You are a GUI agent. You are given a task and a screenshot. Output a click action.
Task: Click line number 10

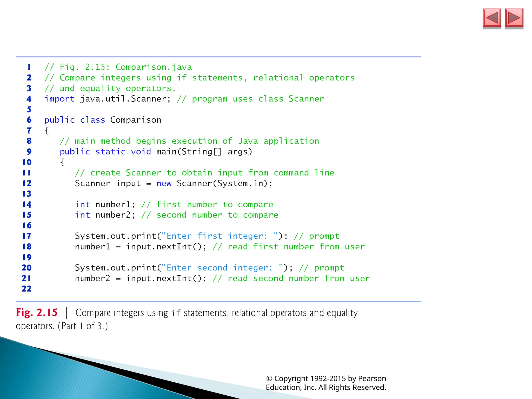point(27,162)
